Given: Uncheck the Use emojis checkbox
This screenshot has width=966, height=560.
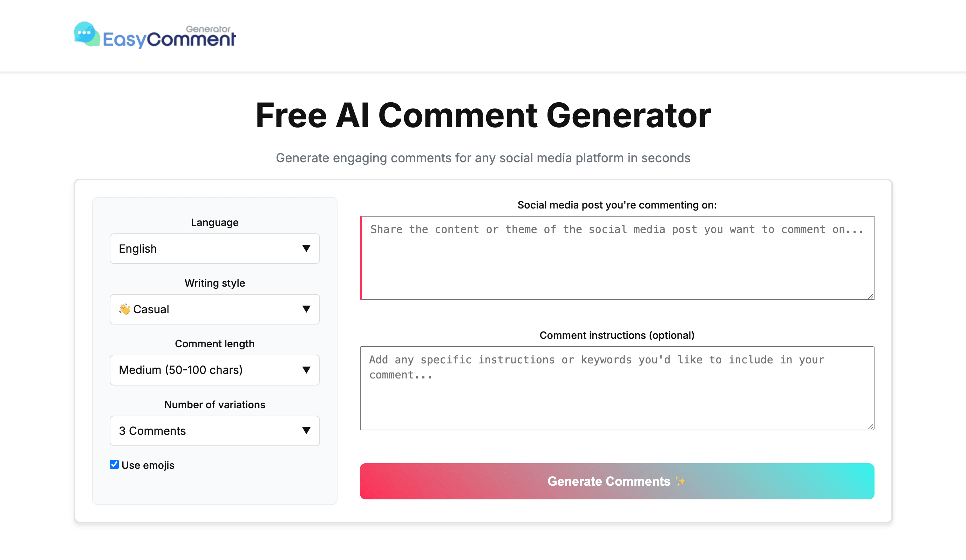Looking at the screenshot, I should [x=114, y=465].
